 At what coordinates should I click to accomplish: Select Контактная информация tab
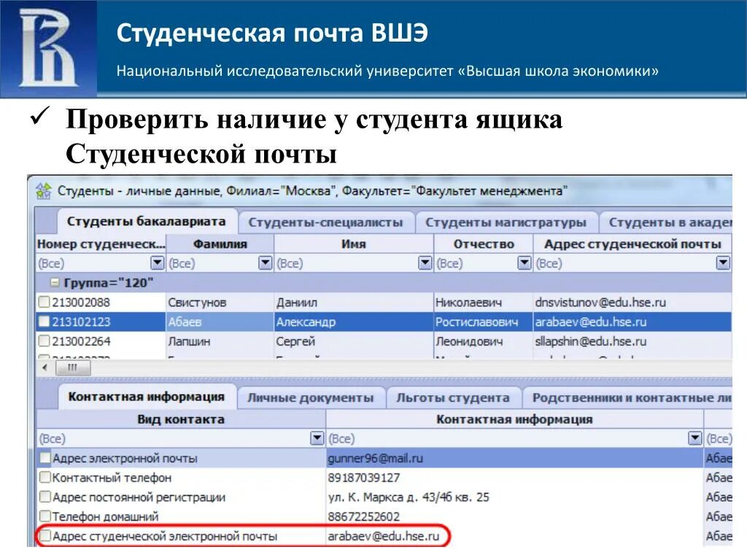(146, 397)
